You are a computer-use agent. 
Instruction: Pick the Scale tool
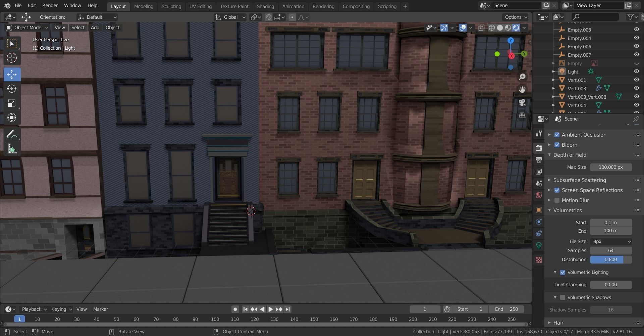coord(12,103)
